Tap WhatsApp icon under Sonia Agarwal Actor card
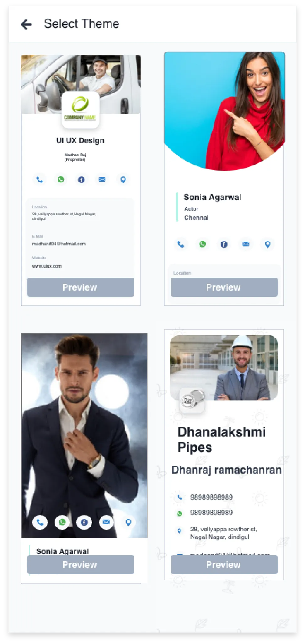The width and height of the screenshot is (305, 644). 203,244
